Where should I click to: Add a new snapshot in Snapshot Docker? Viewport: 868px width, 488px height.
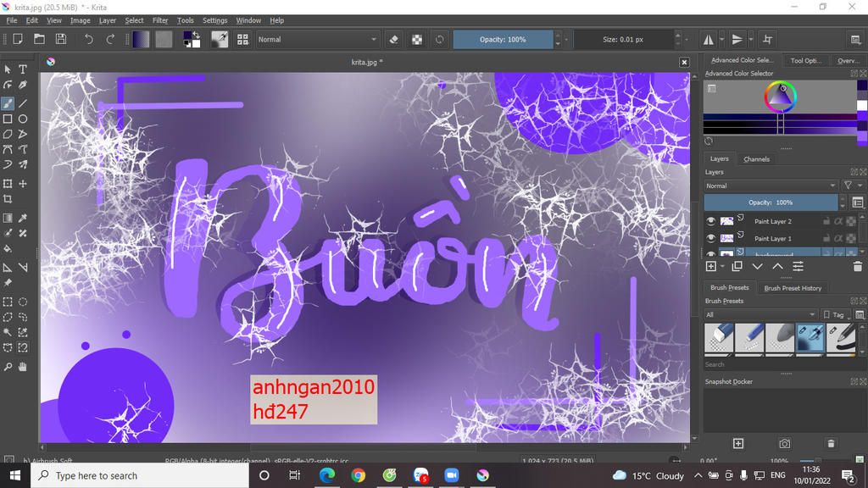click(738, 444)
